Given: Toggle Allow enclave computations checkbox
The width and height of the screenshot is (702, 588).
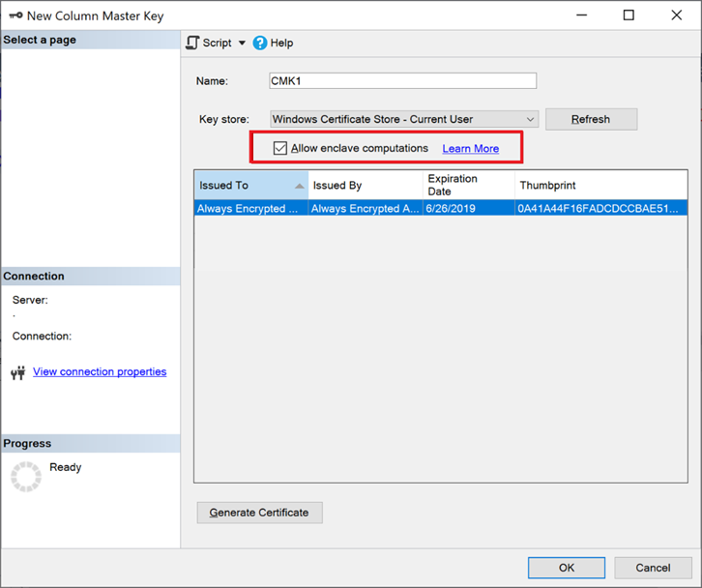Looking at the screenshot, I should [280, 148].
